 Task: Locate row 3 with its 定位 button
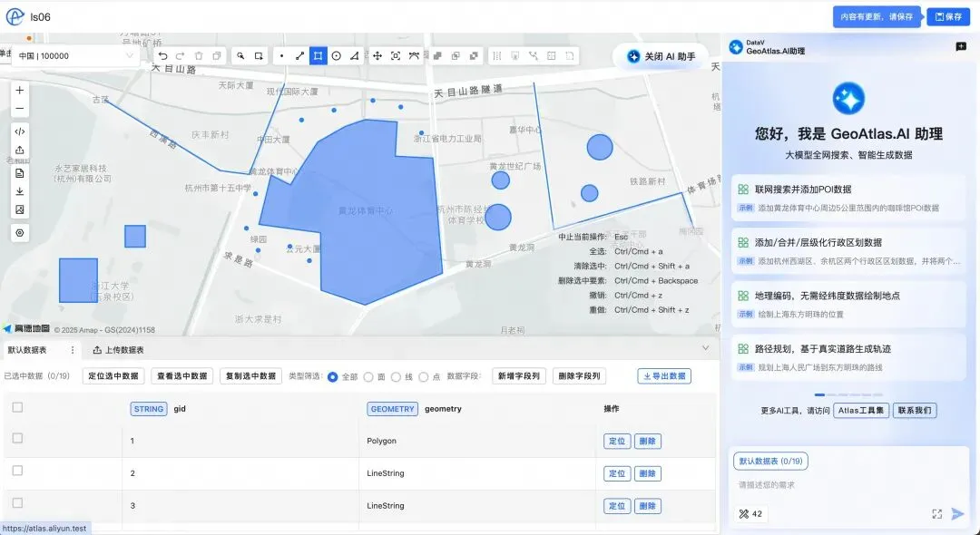click(617, 506)
